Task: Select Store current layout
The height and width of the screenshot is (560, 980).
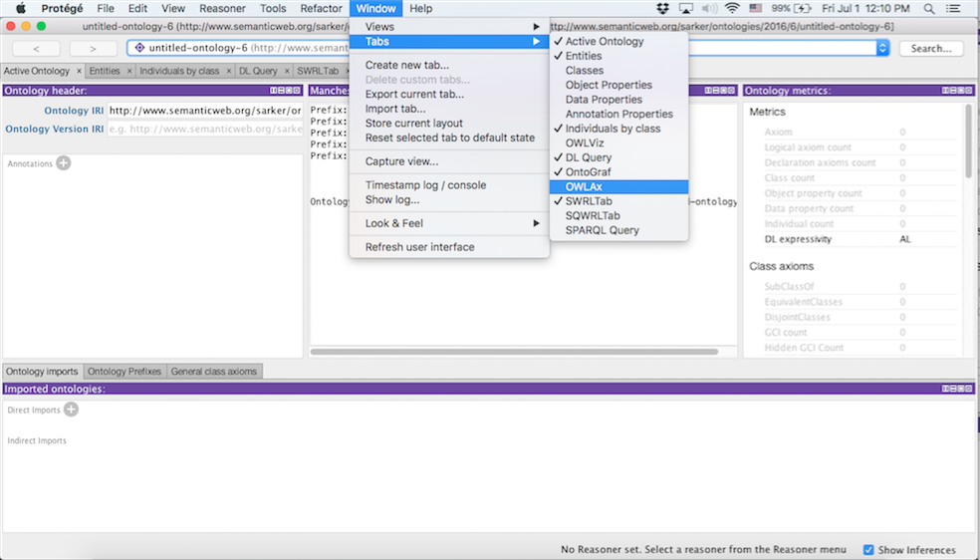Action: [x=449, y=124]
